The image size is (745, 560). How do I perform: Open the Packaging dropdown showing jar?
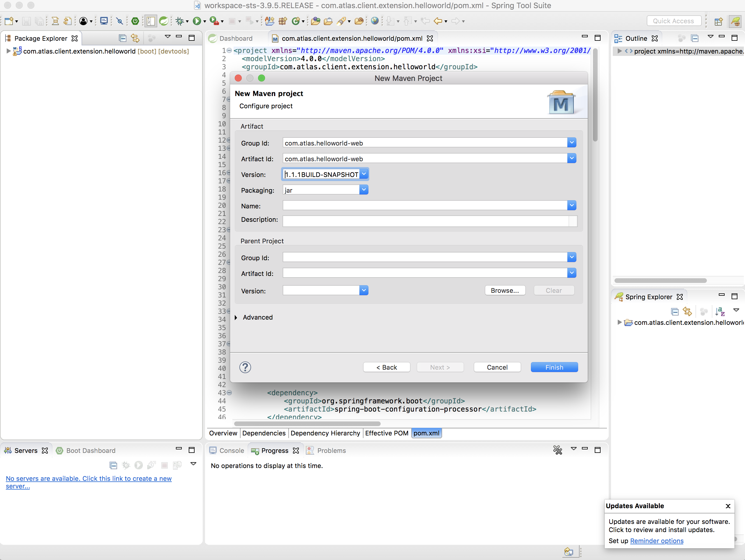coord(364,190)
